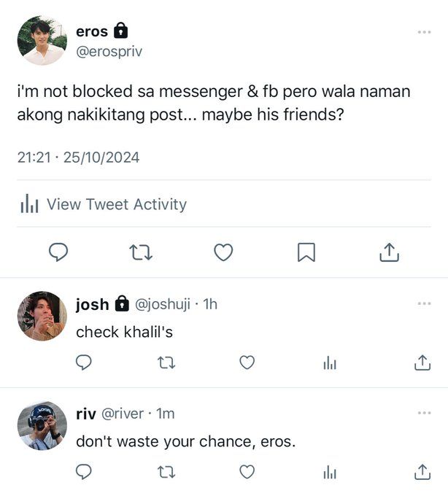Like eros's main tweet
The height and width of the screenshot is (496, 448).
pyautogui.click(x=223, y=252)
